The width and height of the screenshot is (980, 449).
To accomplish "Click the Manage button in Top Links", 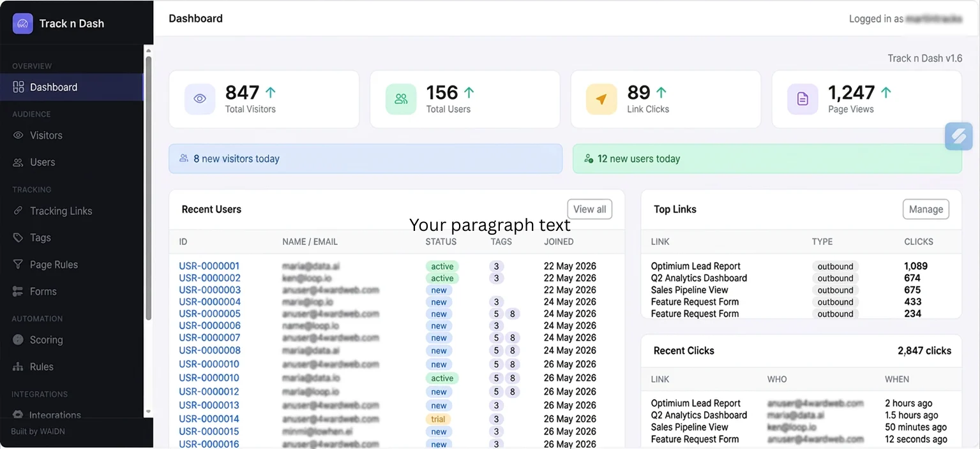I will [926, 209].
